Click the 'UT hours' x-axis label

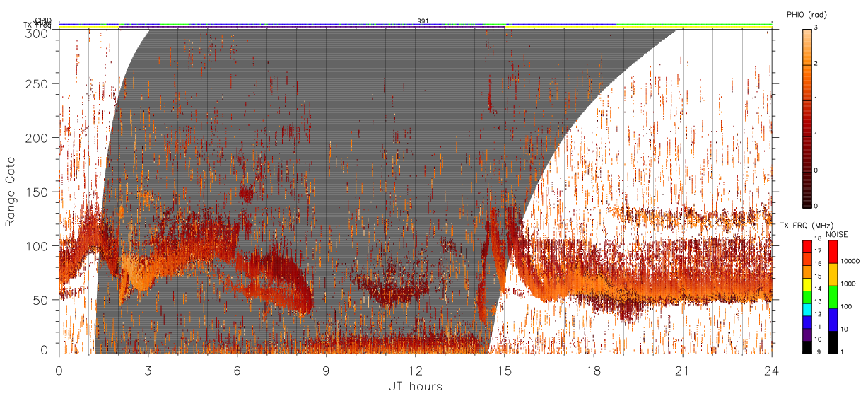point(415,387)
